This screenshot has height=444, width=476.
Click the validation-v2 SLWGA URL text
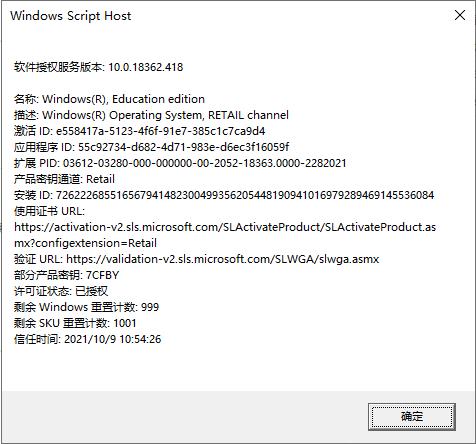click(223, 259)
